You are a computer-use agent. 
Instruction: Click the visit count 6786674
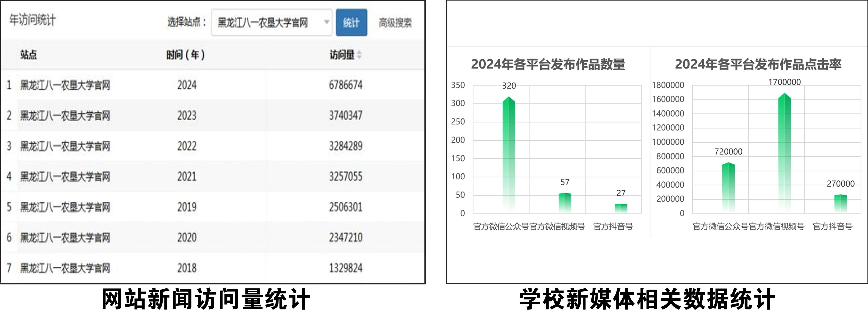pos(346,85)
